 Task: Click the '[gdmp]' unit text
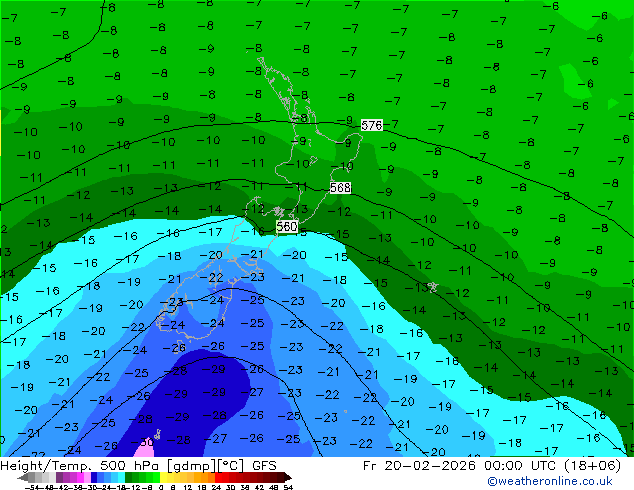192,466
